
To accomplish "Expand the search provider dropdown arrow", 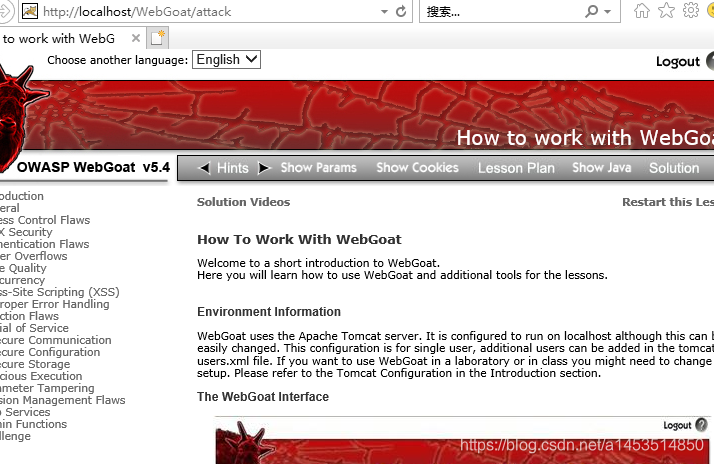I will tap(607, 12).
